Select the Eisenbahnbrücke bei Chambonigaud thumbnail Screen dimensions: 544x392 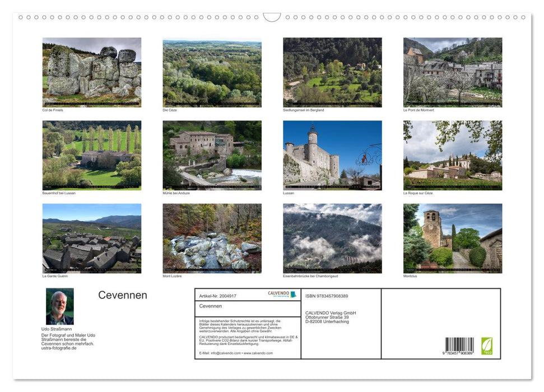(x=332, y=238)
